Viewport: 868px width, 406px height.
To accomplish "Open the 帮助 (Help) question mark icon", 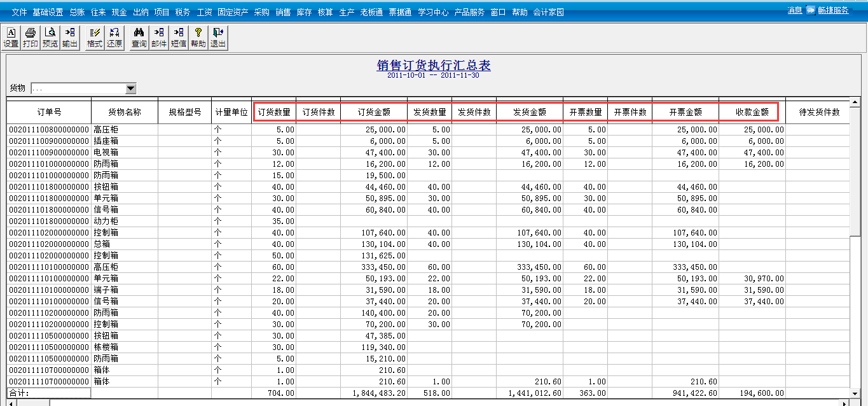I will (198, 37).
